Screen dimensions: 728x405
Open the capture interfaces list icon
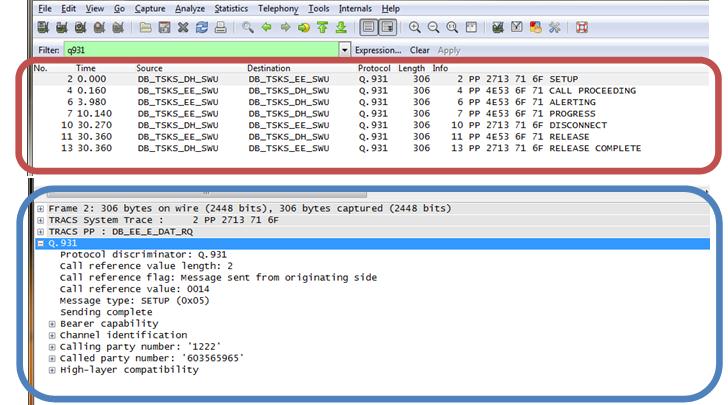[x=43, y=27]
